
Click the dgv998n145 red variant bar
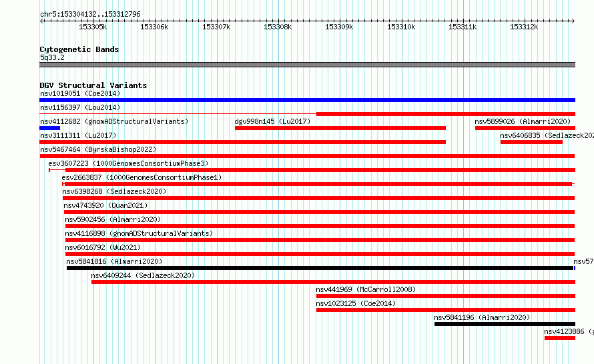(x=340, y=128)
